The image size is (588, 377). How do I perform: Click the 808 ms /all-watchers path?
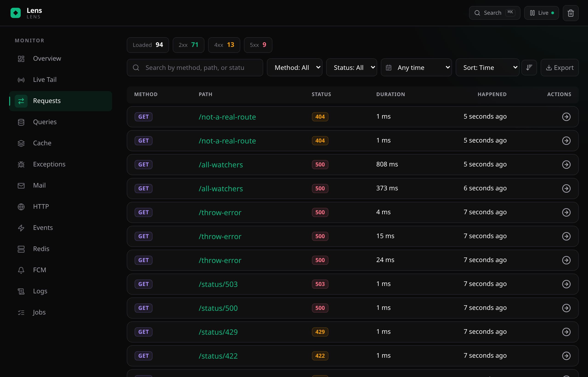221,165
